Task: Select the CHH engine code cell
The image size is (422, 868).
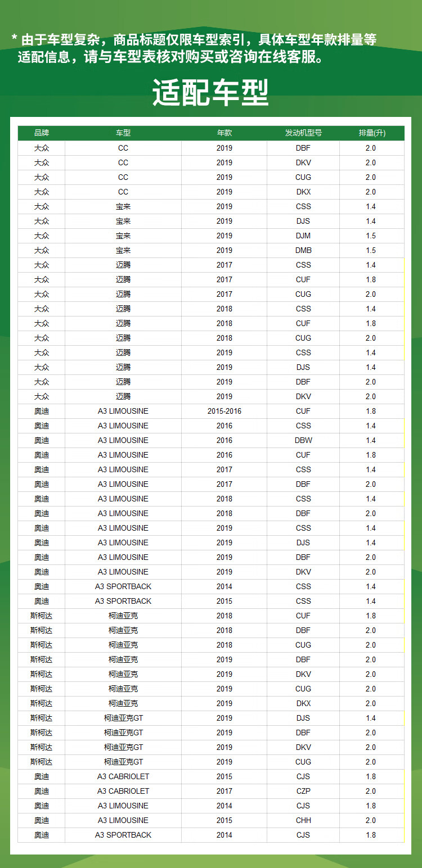Action: pos(303,820)
